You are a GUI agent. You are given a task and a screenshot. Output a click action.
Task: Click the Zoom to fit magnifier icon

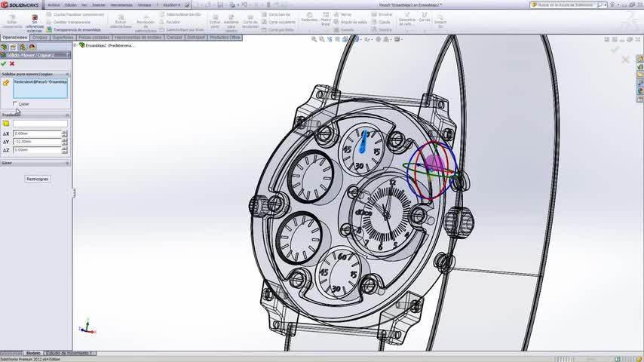click(314, 39)
